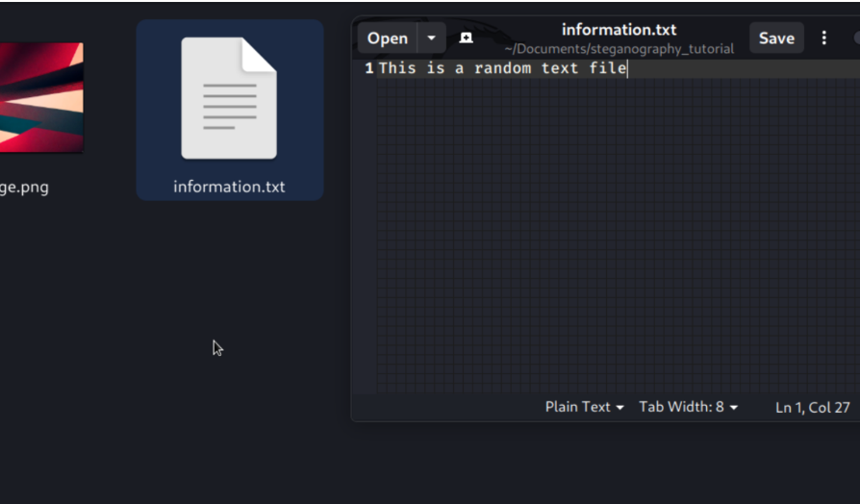Click the Ln 1, Col 27 position indicator
This screenshot has height=504, width=860.
click(812, 407)
